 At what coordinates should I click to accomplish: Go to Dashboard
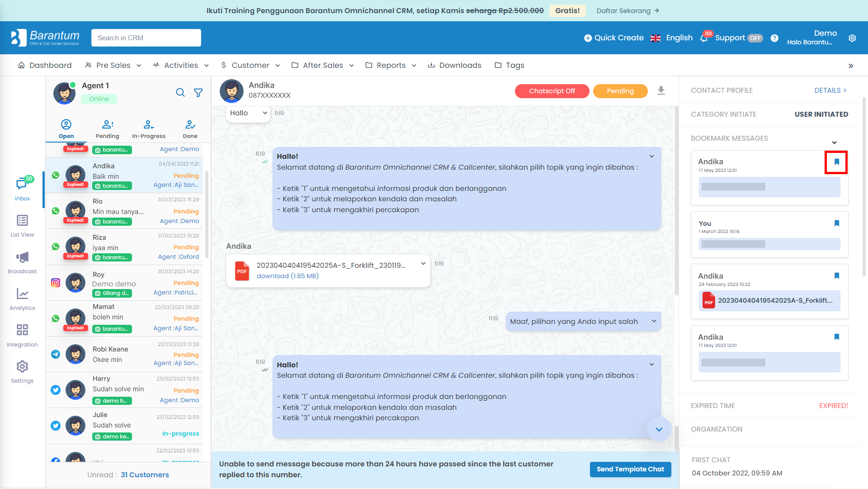[44, 66]
